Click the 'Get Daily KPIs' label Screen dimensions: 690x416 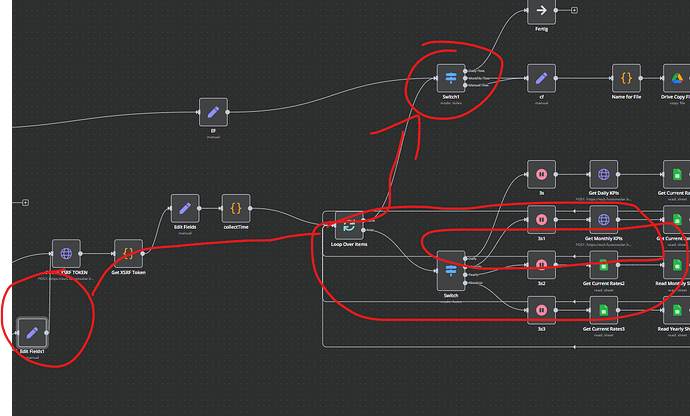click(x=604, y=193)
